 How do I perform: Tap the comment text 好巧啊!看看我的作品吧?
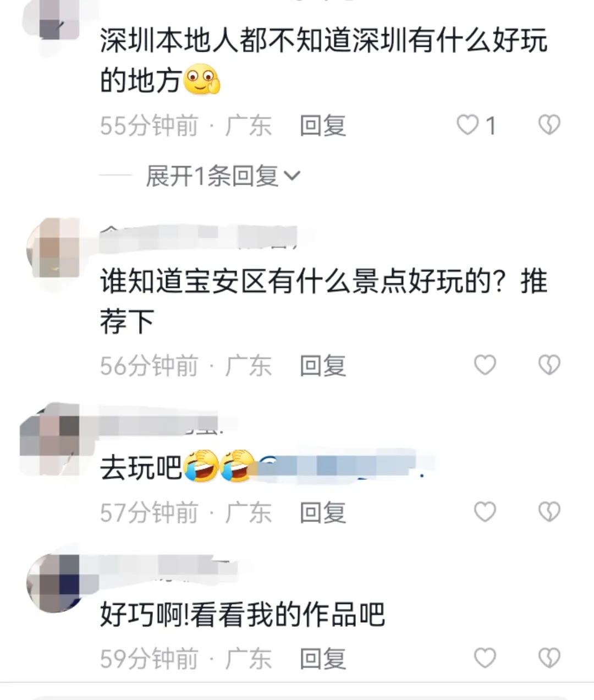pyautogui.click(x=243, y=615)
